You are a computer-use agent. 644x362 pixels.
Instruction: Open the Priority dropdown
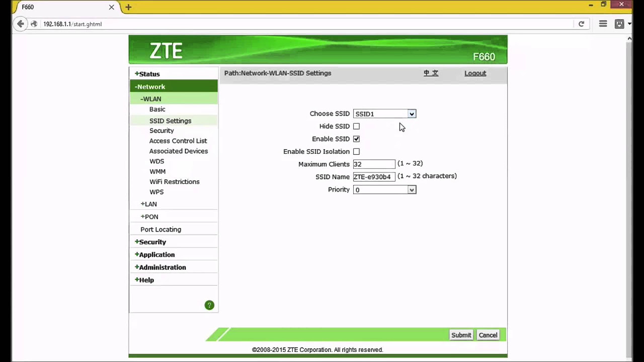(x=384, y=190)
